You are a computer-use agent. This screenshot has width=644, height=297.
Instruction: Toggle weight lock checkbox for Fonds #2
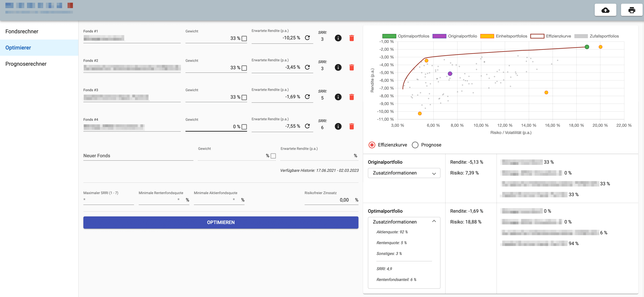[244, 68]
